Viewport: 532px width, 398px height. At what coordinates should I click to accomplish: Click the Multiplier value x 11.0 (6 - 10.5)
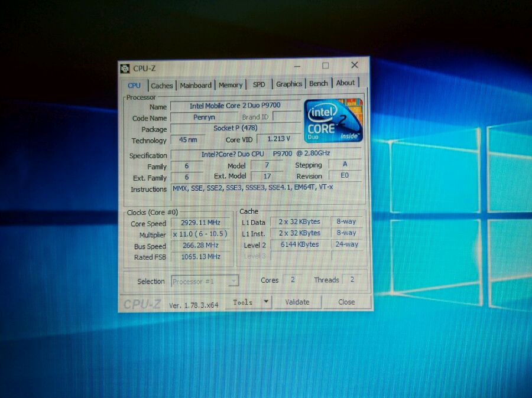tap(200, 234)
